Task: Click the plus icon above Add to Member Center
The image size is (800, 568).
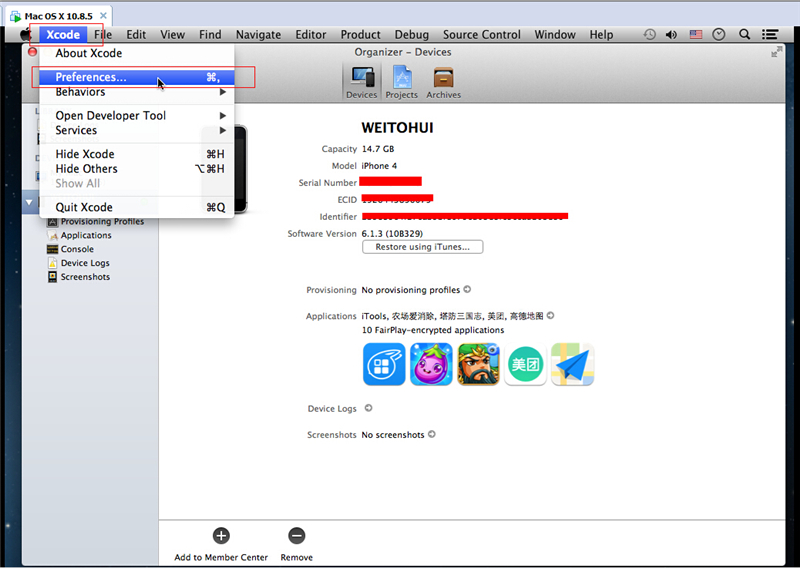Action: pos(221,536)
